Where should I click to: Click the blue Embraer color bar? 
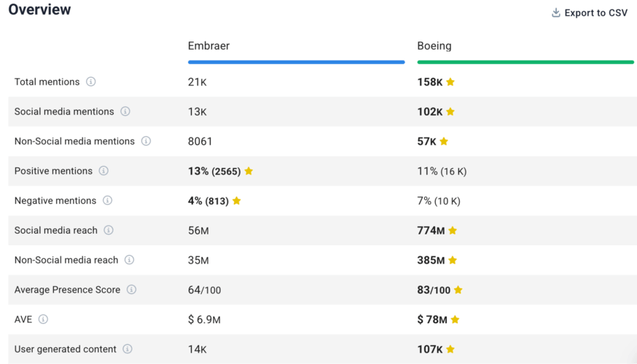point(296,62)
